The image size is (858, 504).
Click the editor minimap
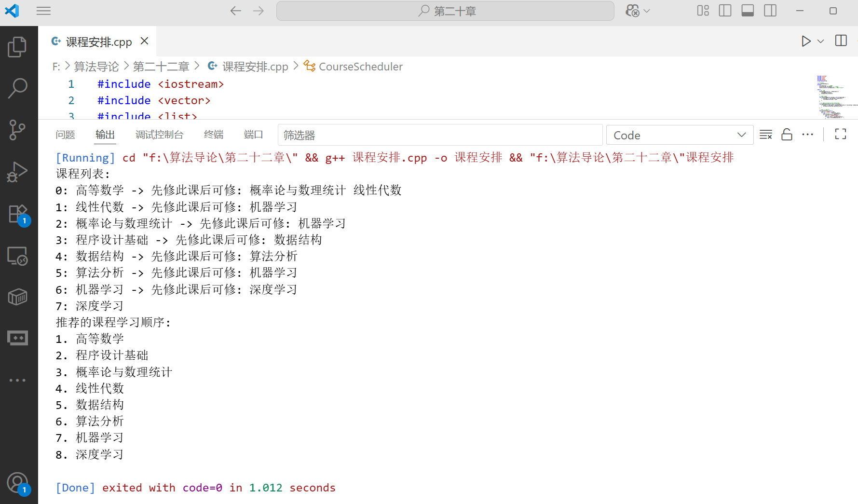point(836,96)
